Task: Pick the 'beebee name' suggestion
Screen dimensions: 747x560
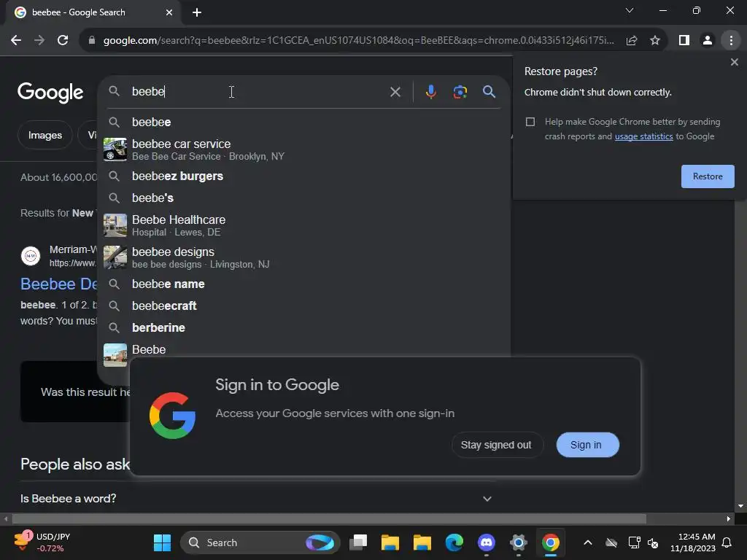Action: (304, 284)
